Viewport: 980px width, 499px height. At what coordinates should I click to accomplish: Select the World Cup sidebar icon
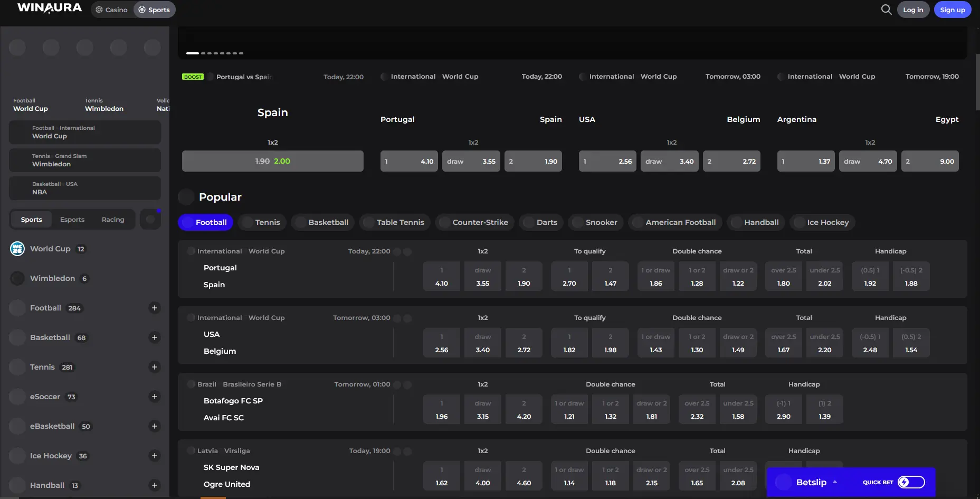point(17,249)
